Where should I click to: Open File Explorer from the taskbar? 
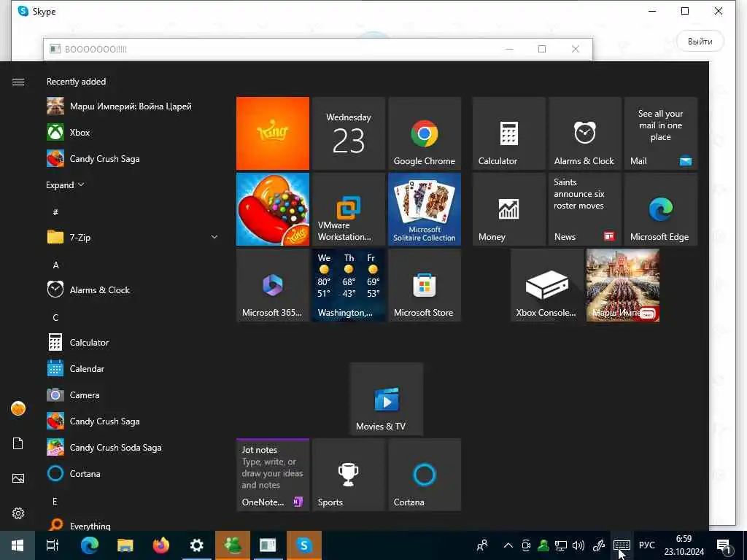click(125, 545)
